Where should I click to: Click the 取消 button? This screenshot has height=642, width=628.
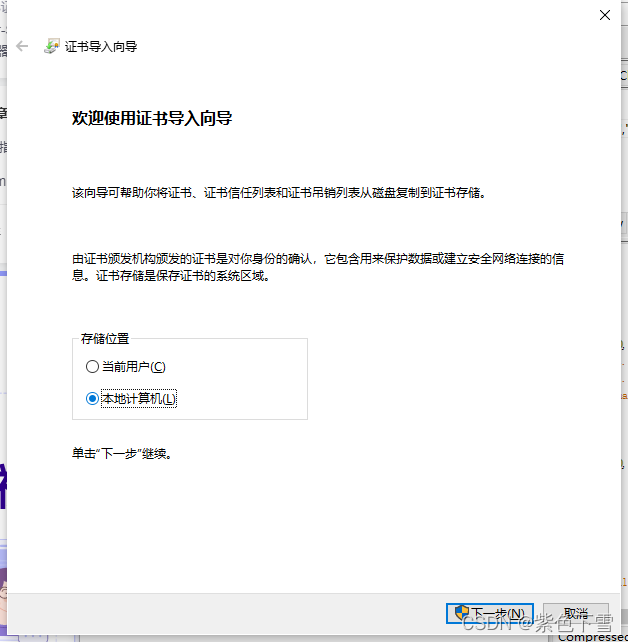point(576,613)
